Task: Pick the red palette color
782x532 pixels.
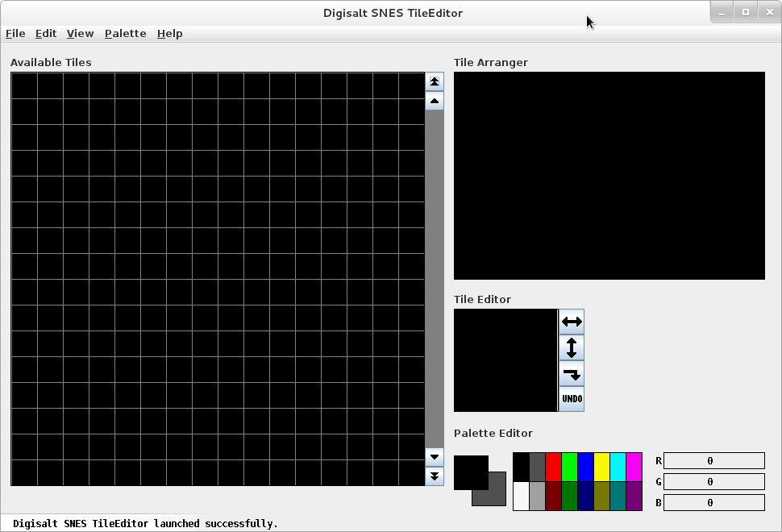Action: tap(554, 467)
